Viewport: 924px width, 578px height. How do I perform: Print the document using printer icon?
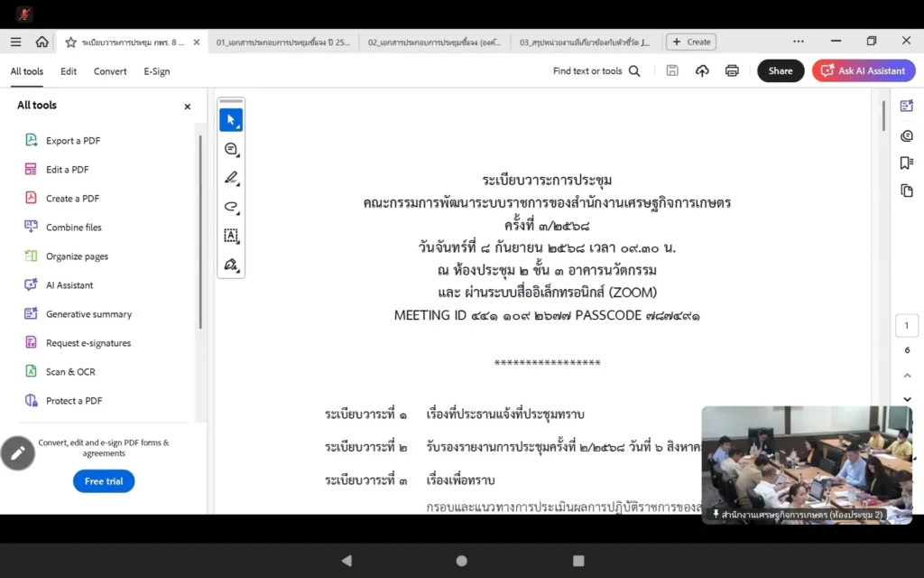[732, 70]
